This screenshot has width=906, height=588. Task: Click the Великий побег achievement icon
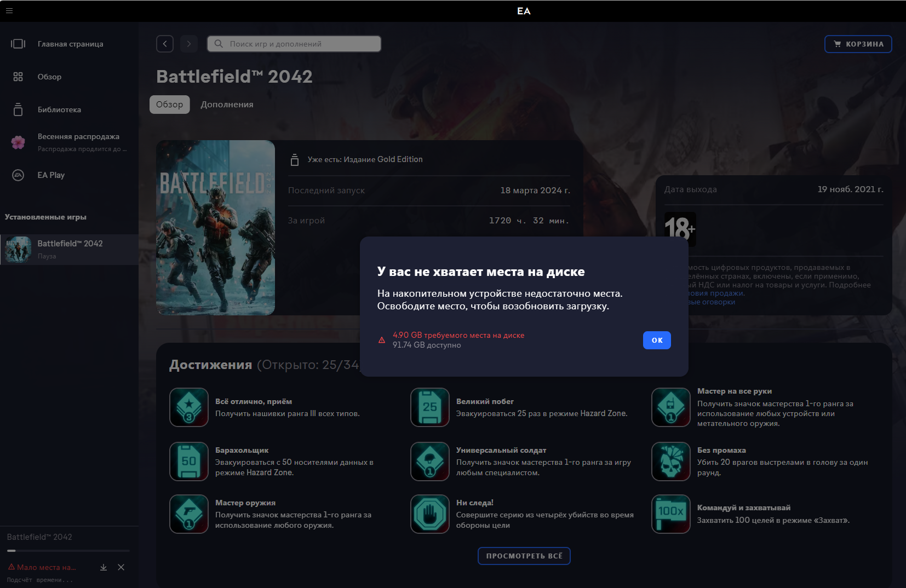point(430,407)
